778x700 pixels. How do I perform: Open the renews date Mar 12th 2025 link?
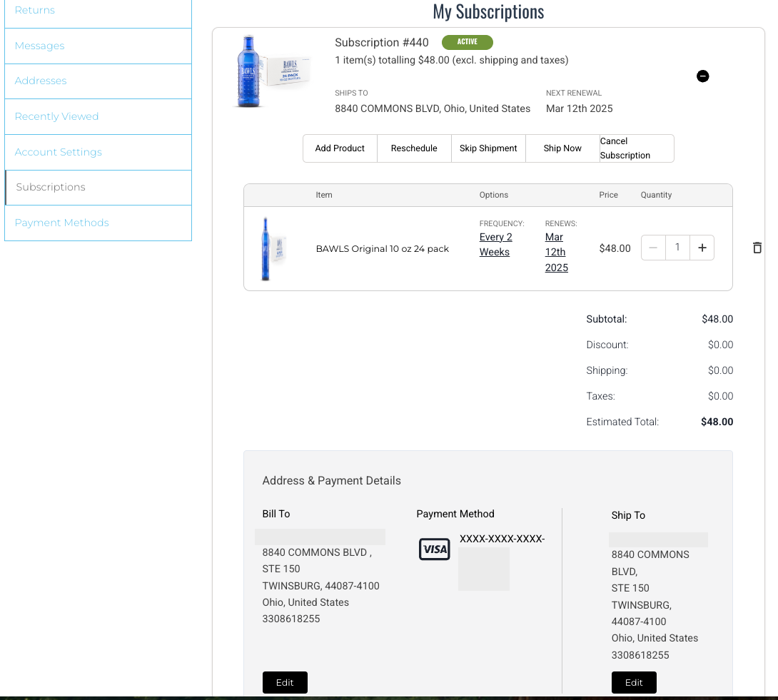[x=557, y=253]
